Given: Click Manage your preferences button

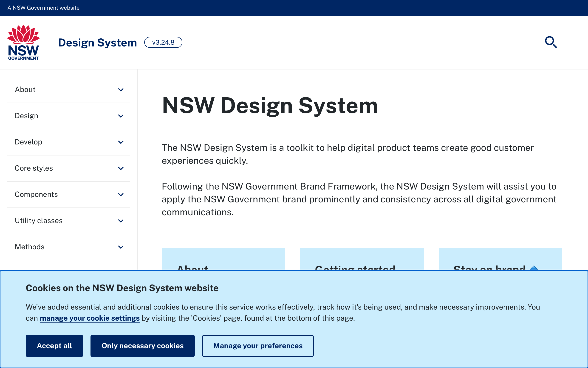Looking at the screenshot, I should point(258,346).
